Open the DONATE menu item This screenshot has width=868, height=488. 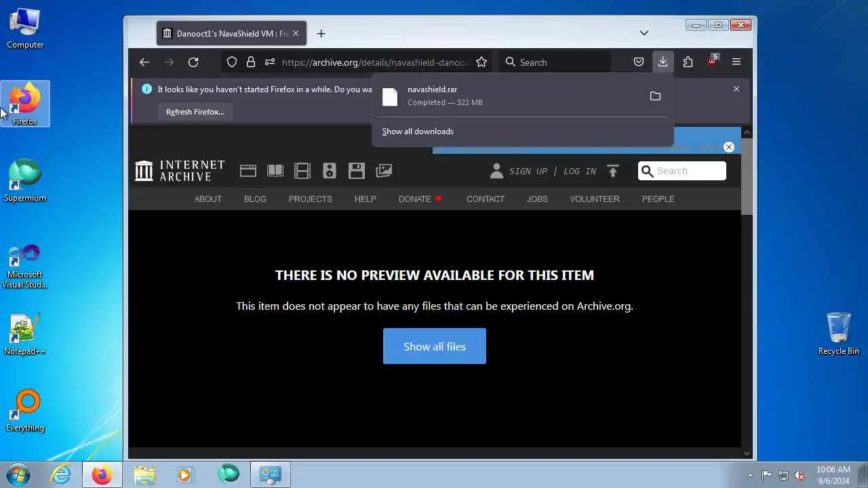point(415,199)
